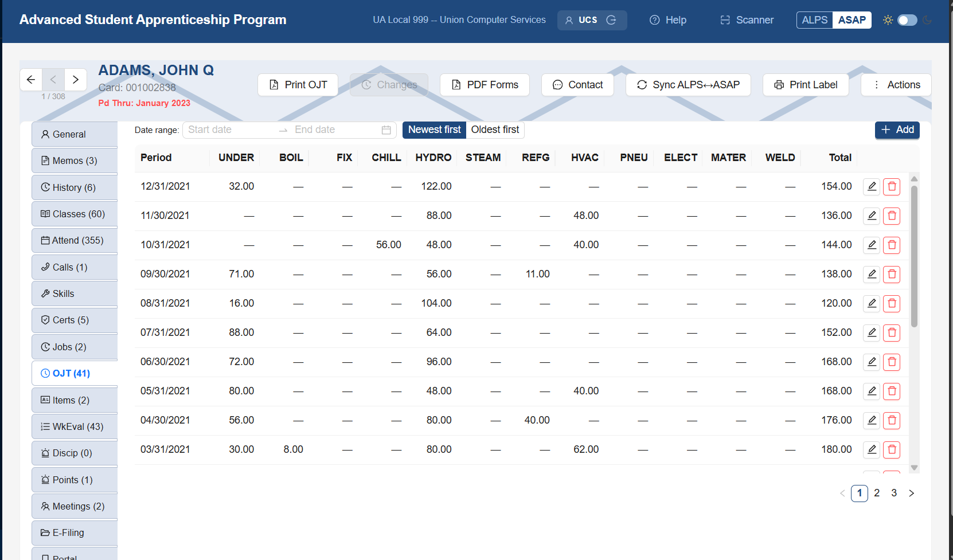Click the Start date field
Image resolution: width=953 pixels, height=560 pixels.
[229, 130]
